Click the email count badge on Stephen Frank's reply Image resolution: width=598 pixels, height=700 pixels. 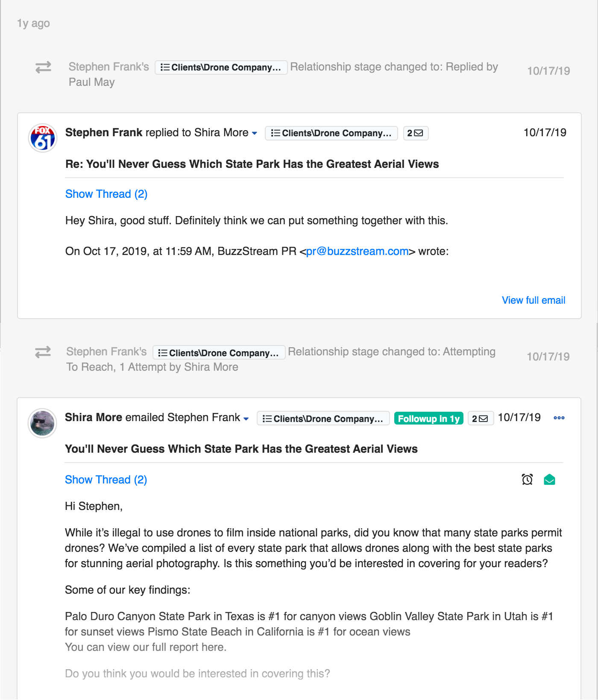tap(415, 133)
